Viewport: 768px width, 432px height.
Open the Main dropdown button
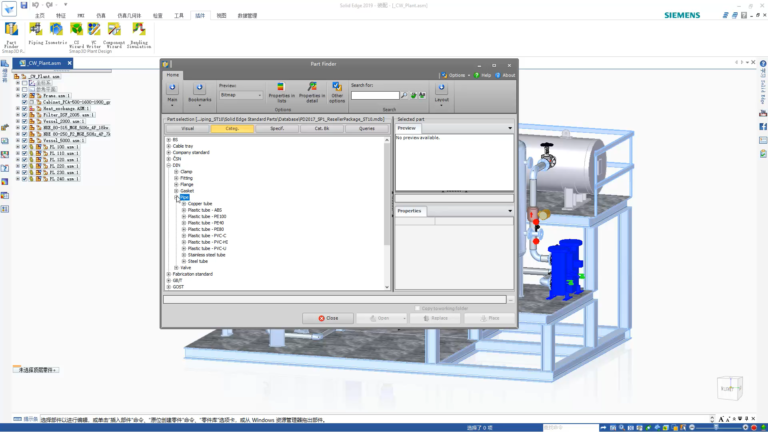click(172, 95)
